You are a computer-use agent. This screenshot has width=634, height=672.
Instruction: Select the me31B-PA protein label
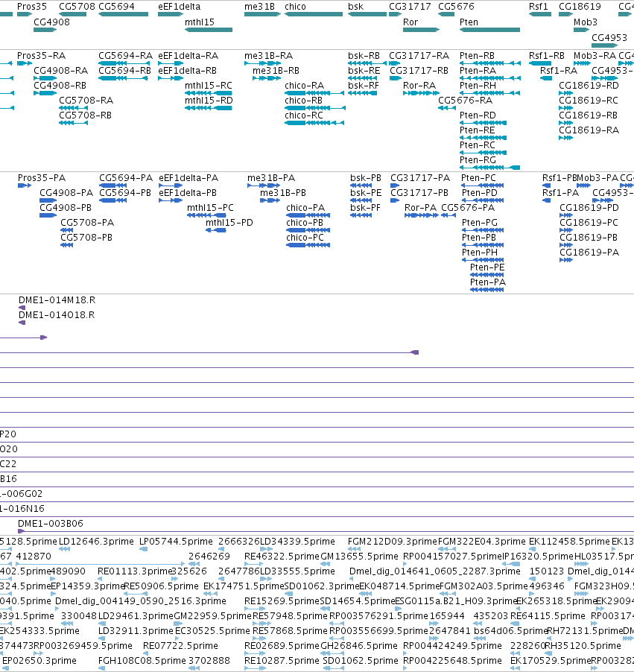[271, 178]
